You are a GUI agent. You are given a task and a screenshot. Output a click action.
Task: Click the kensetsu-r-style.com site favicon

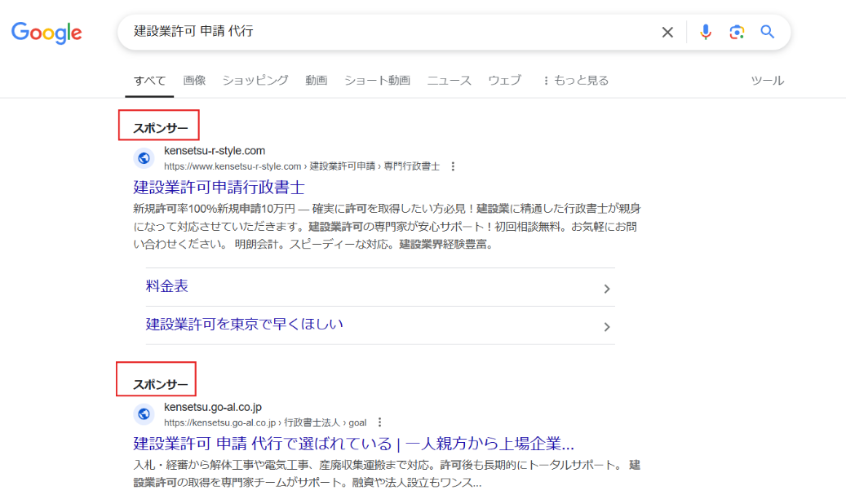[x=144, y=157]
